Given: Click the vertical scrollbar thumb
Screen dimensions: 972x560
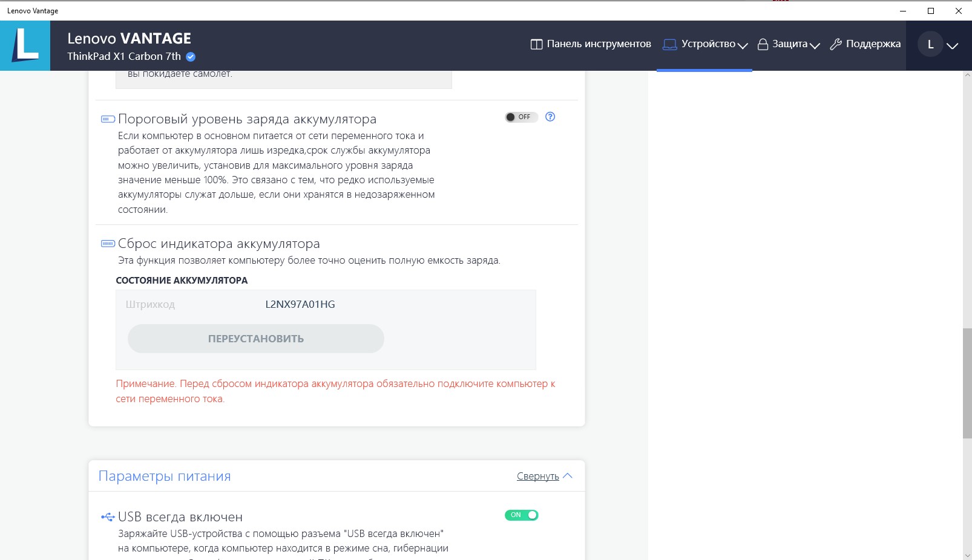Looking at the screenshot, I should [x=967, y=383].
